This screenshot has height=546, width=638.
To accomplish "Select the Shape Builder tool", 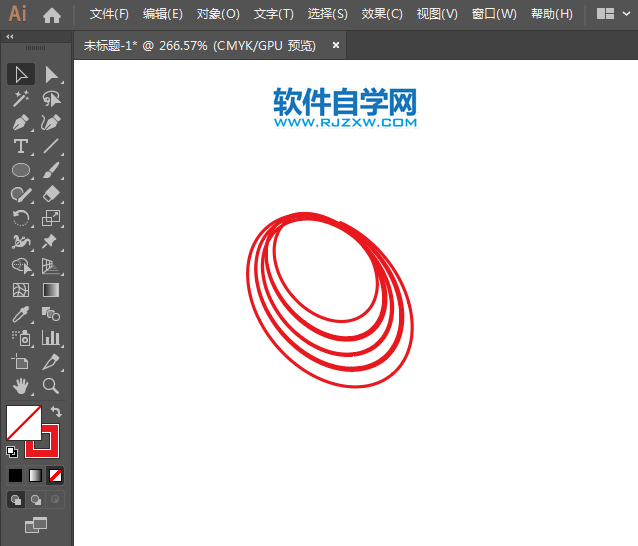I will coord(21,266).
